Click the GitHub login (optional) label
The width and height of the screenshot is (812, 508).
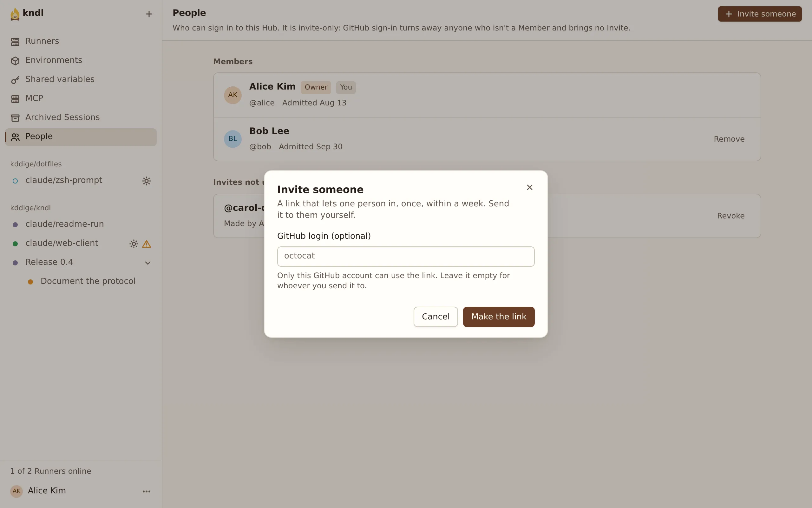[x=324, y=236]
